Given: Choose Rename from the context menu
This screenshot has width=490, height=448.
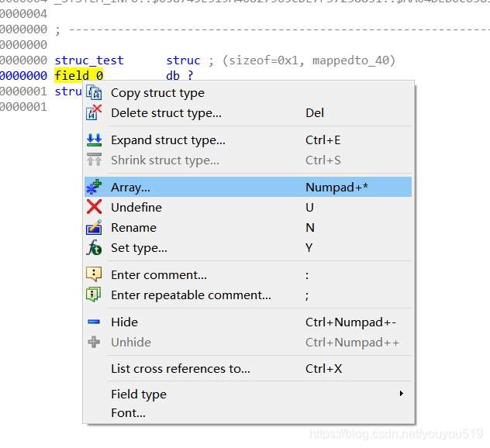Looking at the screenshot, I should point(248,227).
